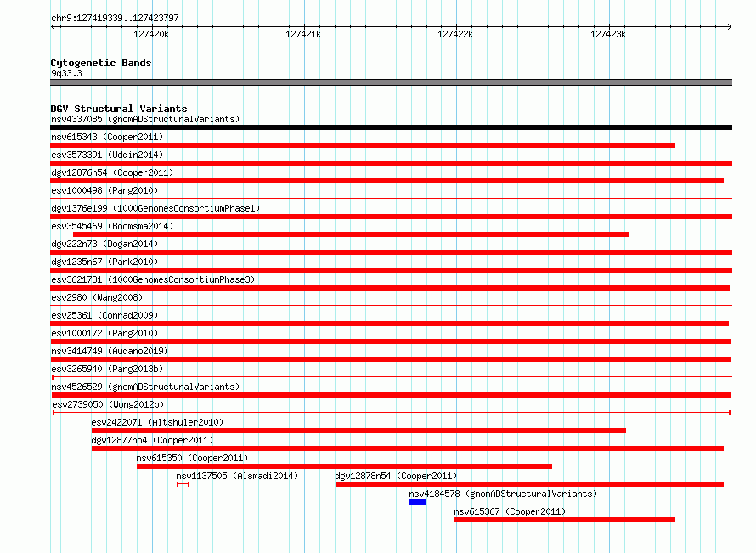Click the Cytogenetic Bands track title
Image resolution: width=756 pixels, height=553 pixels.
click(x=101, y=63)
